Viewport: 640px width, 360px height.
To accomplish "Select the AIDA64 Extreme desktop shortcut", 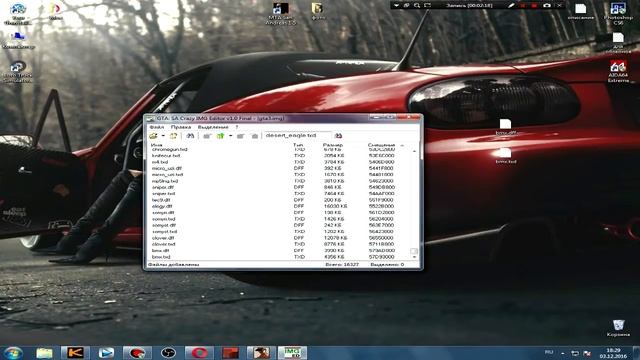I will 618,71.
